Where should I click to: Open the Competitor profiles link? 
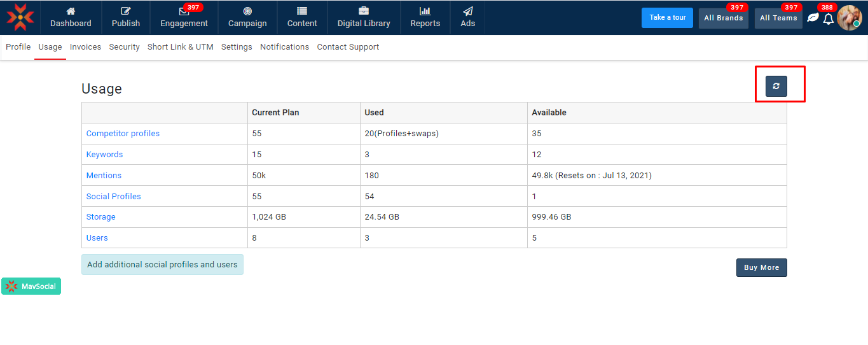point(123,134)
